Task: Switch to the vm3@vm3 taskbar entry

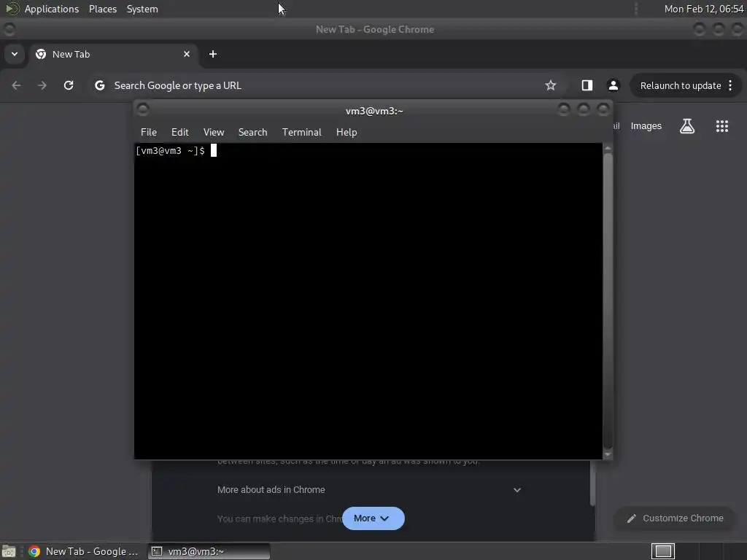Action: [209, 551]
